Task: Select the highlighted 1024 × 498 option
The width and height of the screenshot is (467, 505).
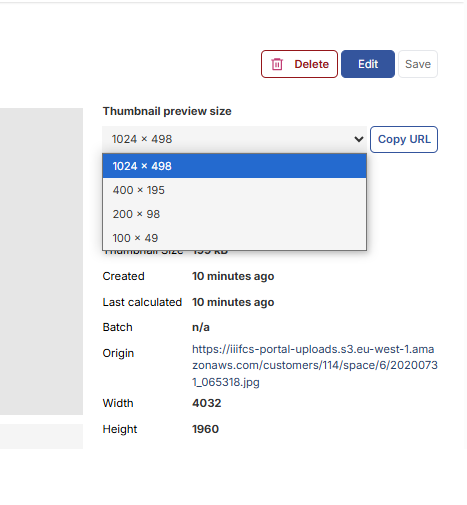Action: pyautogui.click(x=234, y=166)
